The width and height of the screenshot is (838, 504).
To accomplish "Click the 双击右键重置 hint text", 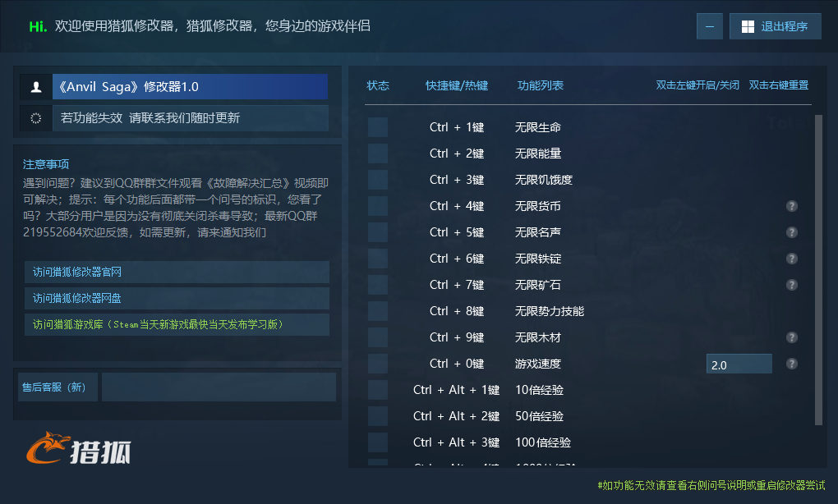I will (779, 85).
